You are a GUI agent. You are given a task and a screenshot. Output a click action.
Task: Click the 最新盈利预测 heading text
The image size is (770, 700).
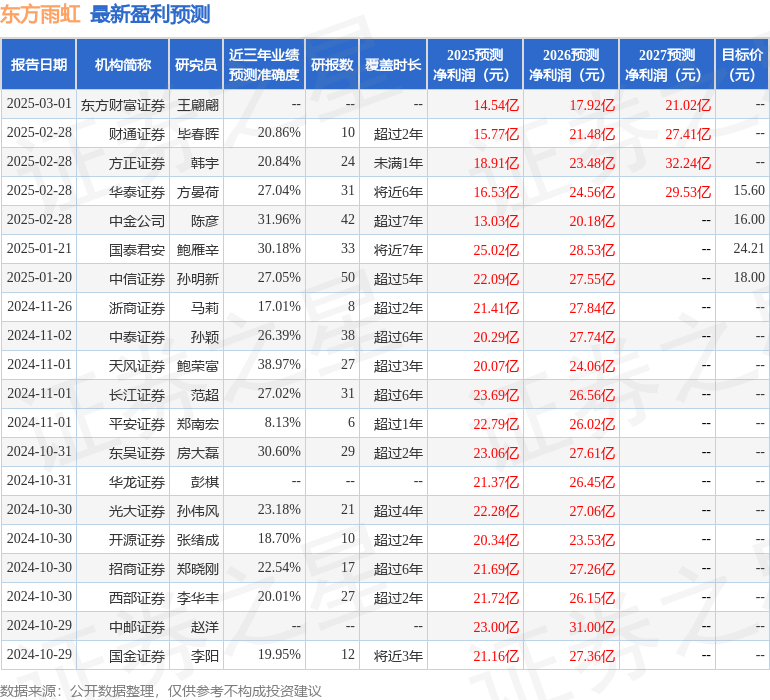coord(150,14)
